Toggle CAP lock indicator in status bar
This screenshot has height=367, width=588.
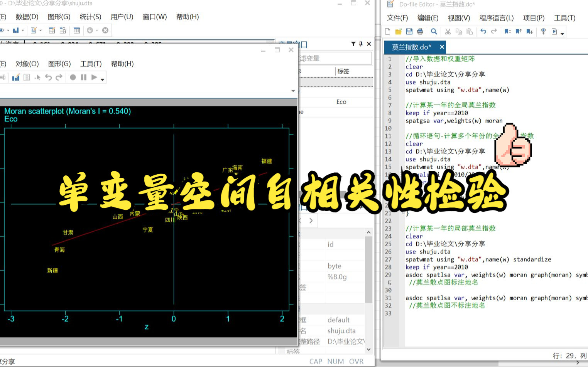tap(316, 361)
